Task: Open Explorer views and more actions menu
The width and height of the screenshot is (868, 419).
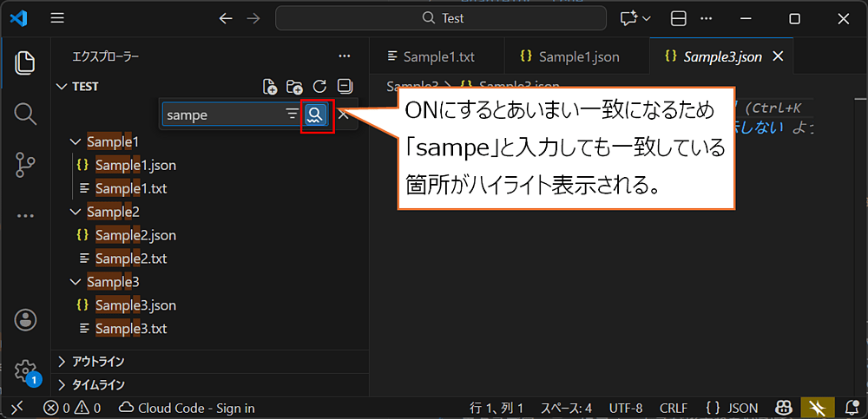Action: point(345,56)
